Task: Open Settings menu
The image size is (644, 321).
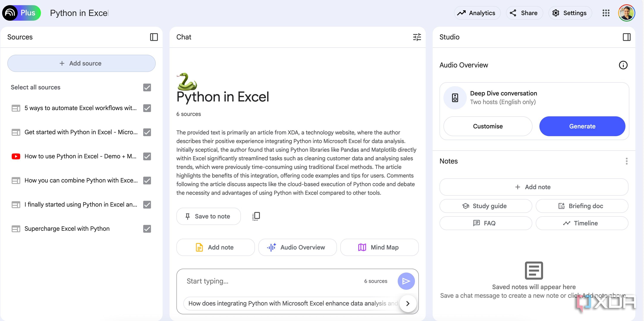Action: coord(570,13)
